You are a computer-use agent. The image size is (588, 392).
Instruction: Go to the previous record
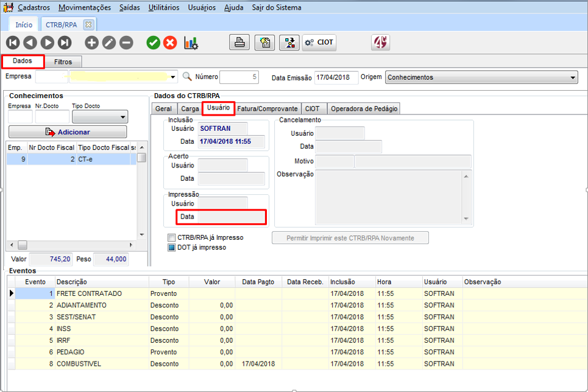30,43
